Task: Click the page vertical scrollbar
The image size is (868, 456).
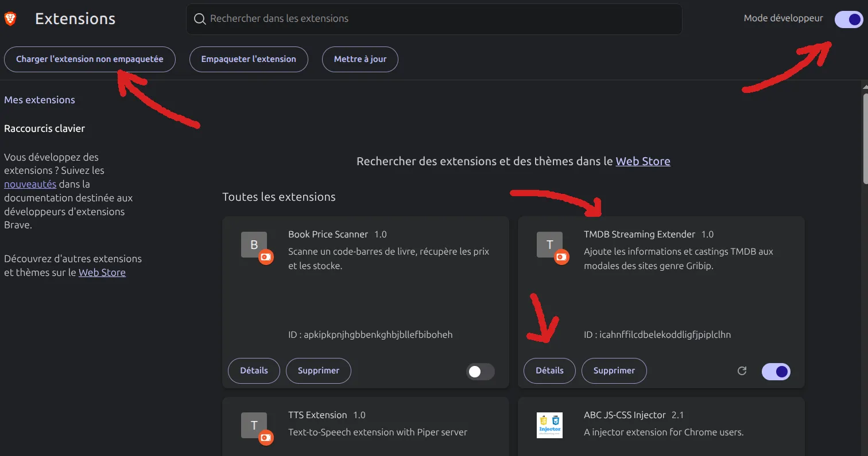Action: point(865,138)
